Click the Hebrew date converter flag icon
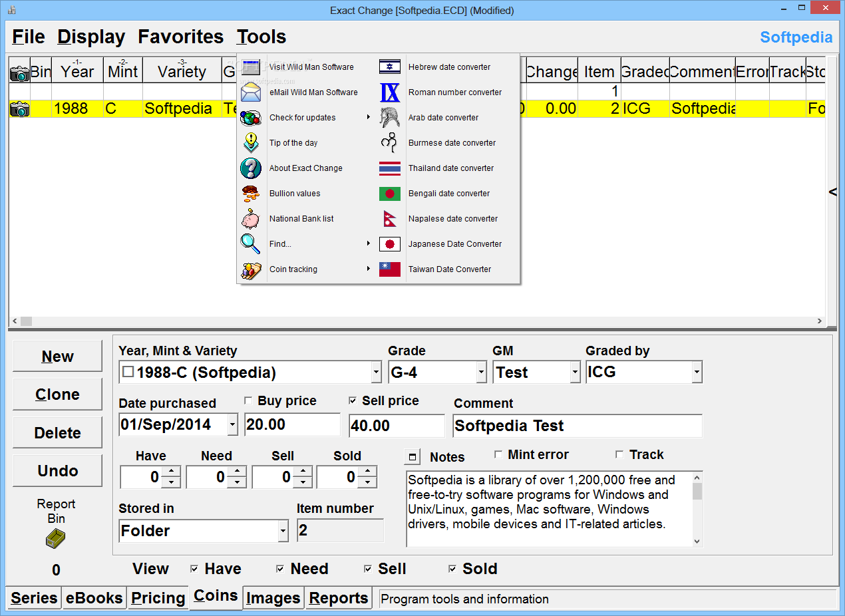This screenshot has width=845, height=616. pos(390,67)
